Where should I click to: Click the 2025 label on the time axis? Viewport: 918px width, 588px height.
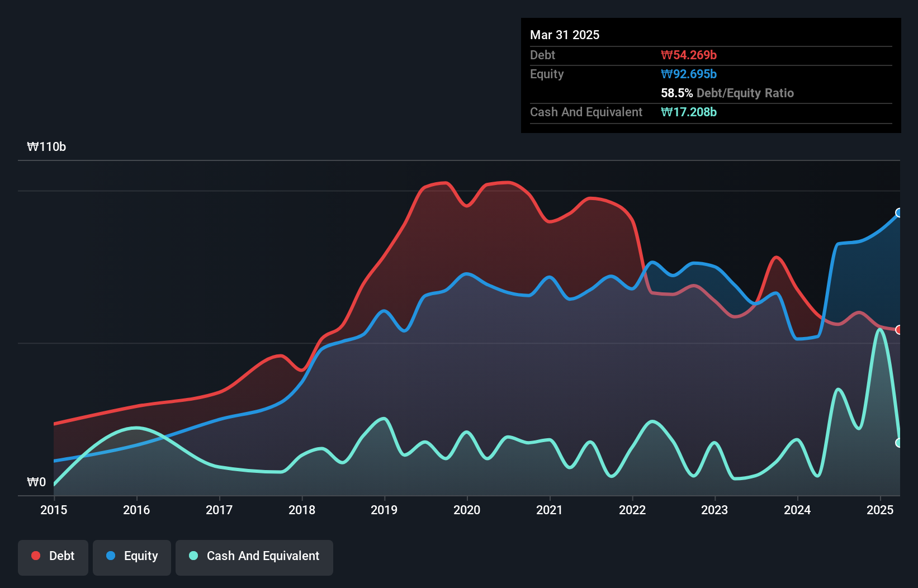pos(880,510)
